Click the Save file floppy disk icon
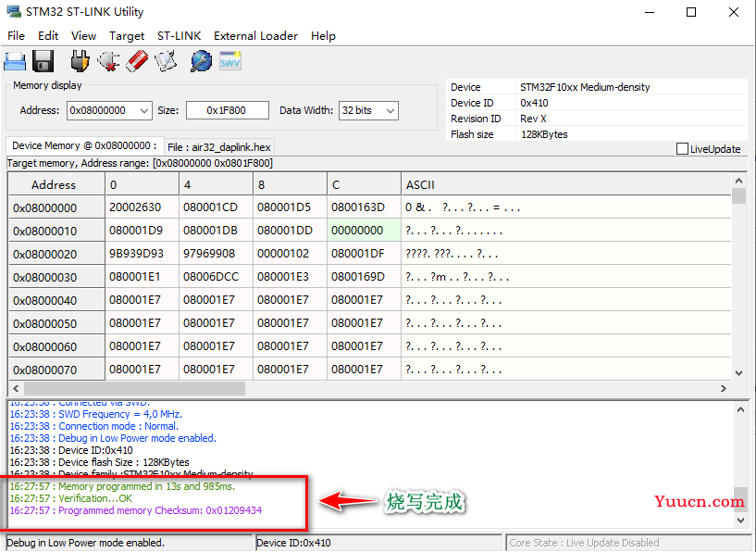This screenshot has width=756, height=552. (43, 62)
